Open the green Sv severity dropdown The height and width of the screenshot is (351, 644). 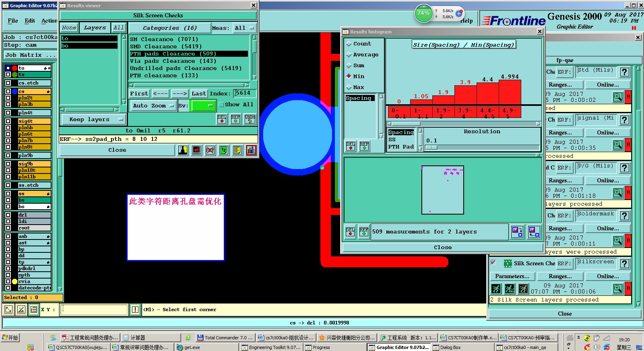coord(203,105)
